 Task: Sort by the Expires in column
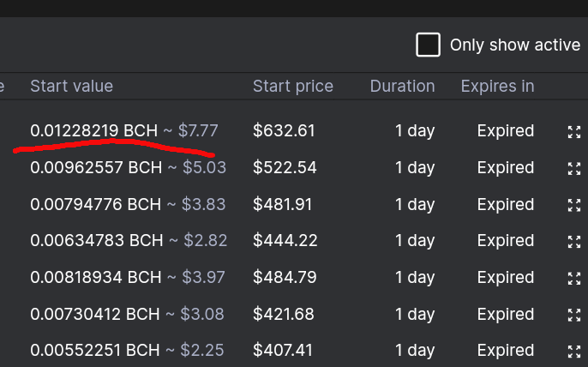point(497,87)
